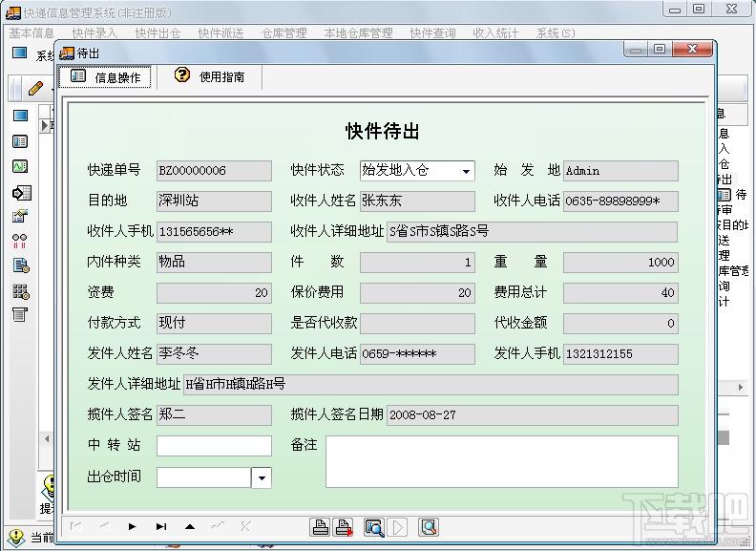Open the 快件查询 menu

pos(432,32)
